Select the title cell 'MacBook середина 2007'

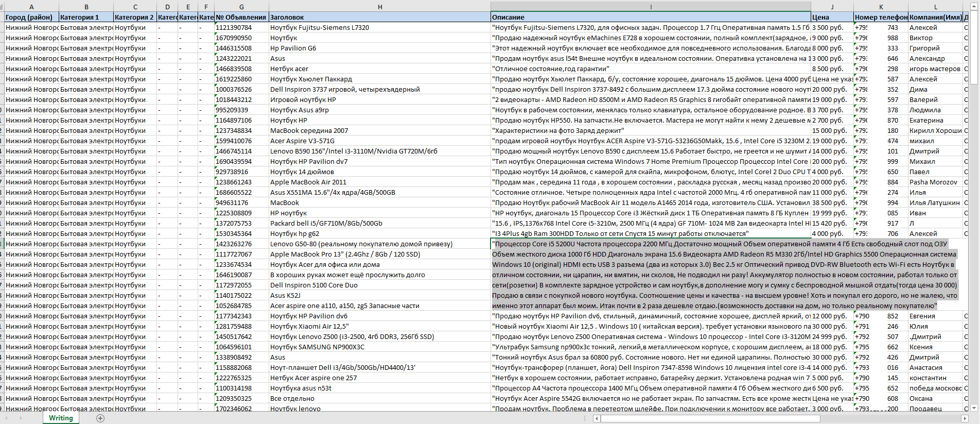(x=380, y=130)
